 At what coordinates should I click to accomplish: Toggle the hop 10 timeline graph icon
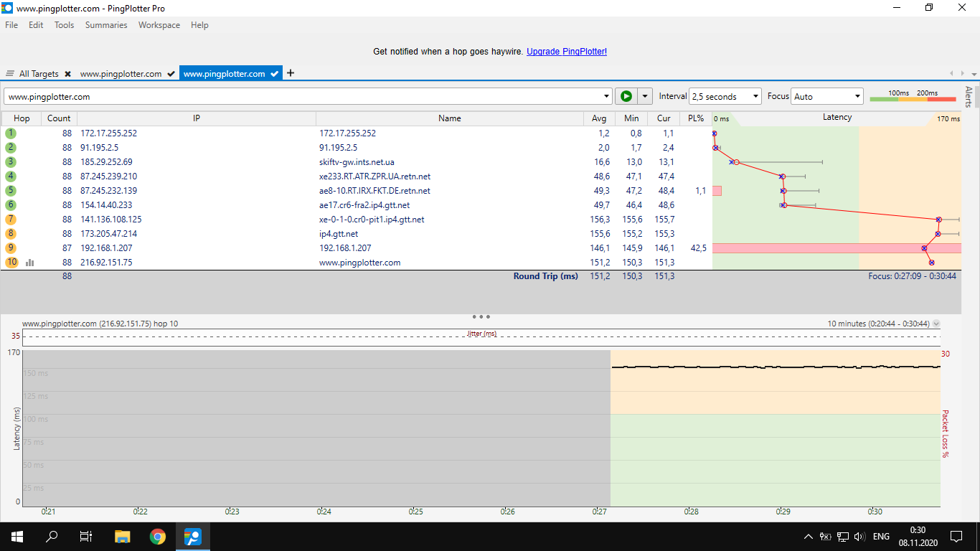30,263
